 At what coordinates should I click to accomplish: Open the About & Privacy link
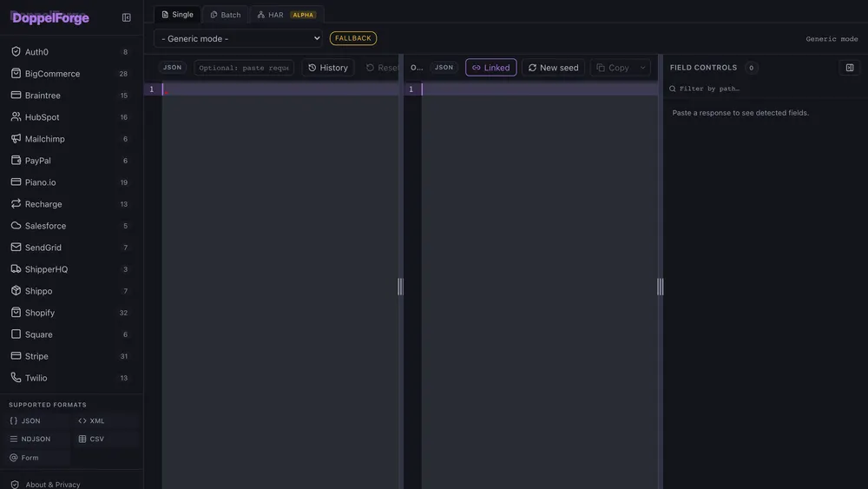[x=53, y=485]
